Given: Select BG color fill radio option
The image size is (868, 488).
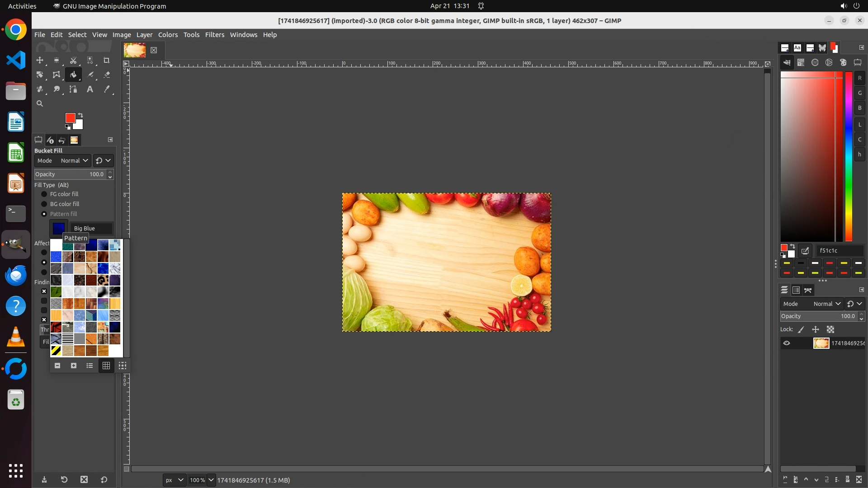Looking at the screenshot, I should pos(44,204).
